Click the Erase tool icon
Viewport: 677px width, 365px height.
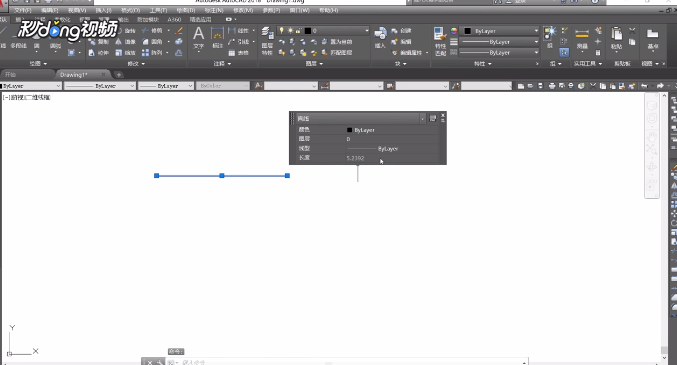(x=179, y=31)
